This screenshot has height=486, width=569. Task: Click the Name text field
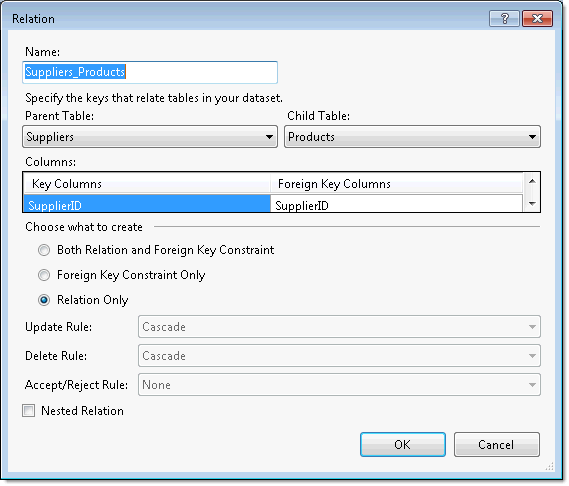point(151,73)
